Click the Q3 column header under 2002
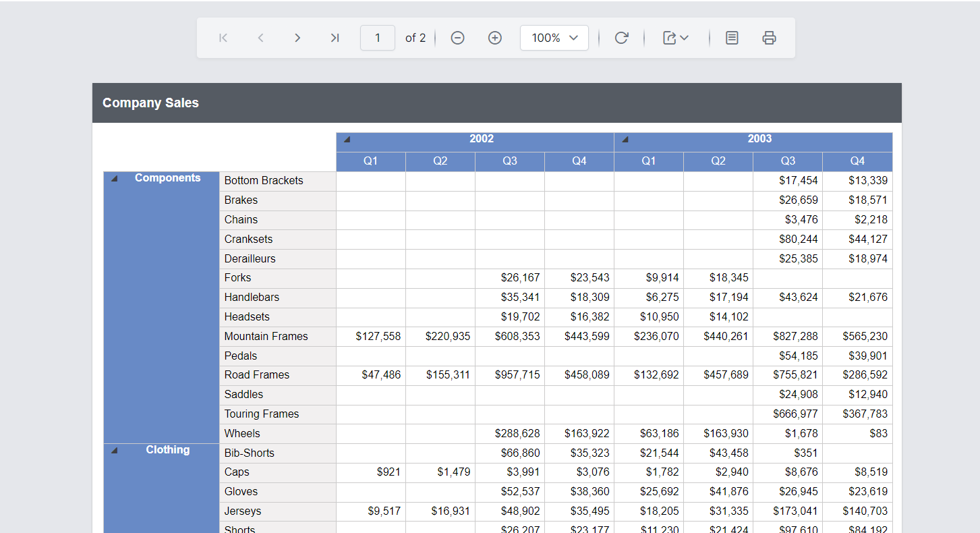The height and width of the screenshot is (533, 980). [510, 161]
